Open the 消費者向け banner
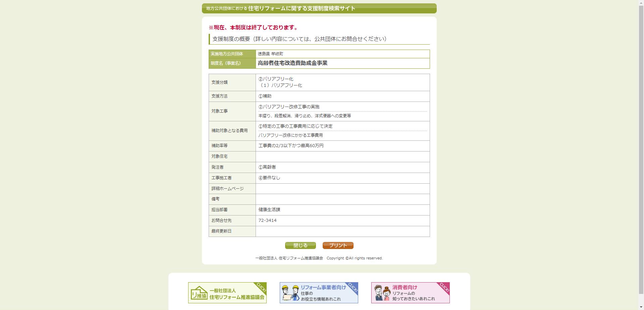The width and height of the screenshot is (644, 310). pos(410,293)
